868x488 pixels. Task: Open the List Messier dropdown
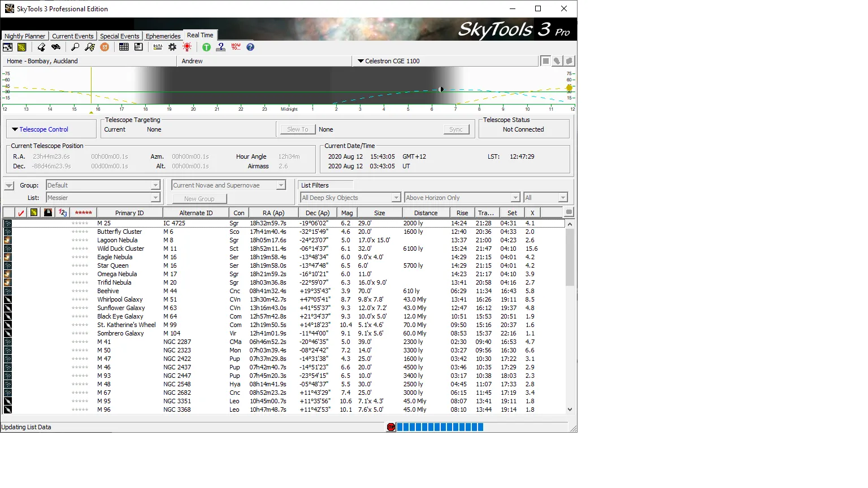coord(103,198)
